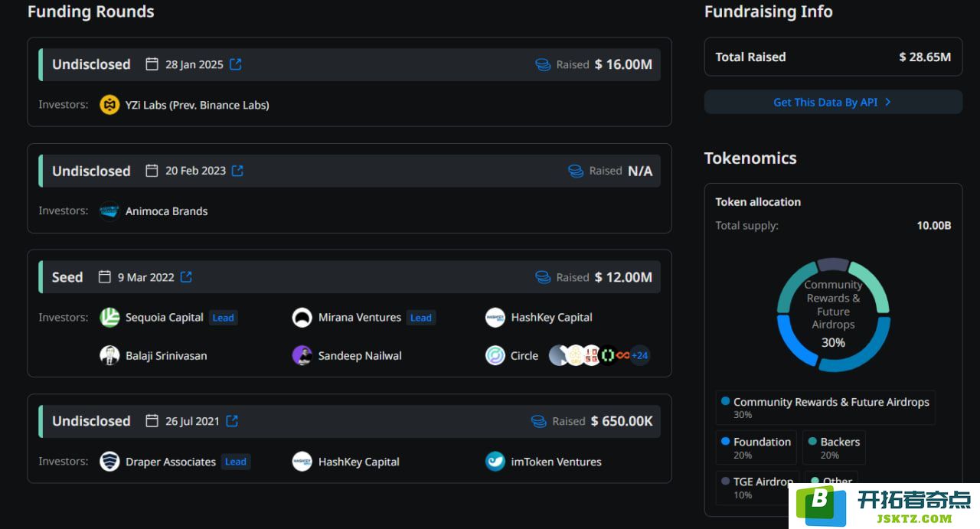Open external link for 20 Feb 2023 round
The width and height of the screenshot is (980, 529).
coord(237,171)
